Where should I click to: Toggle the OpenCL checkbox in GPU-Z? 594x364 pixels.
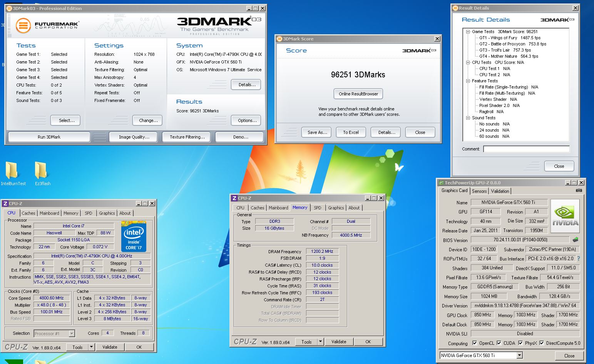tap(475, 343)
